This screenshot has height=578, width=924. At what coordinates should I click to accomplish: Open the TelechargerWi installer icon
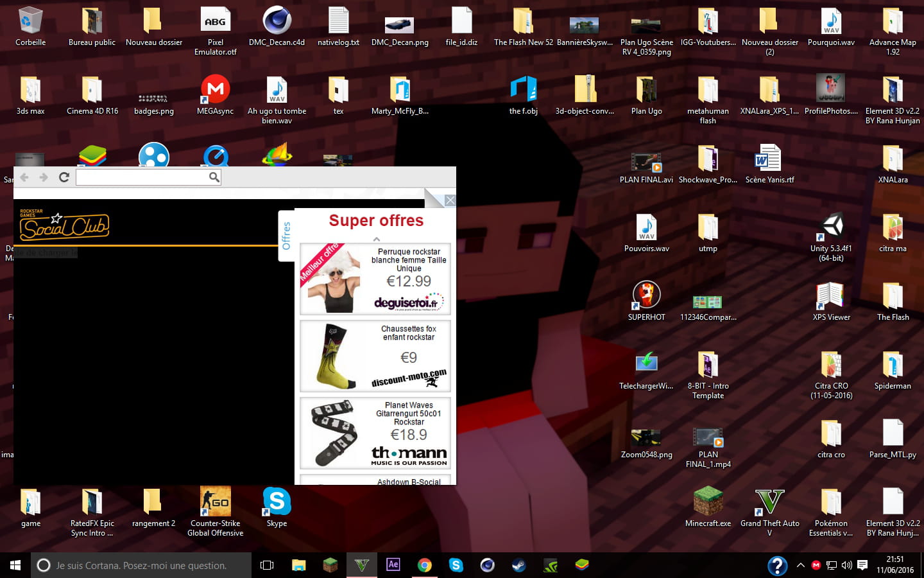646,369
